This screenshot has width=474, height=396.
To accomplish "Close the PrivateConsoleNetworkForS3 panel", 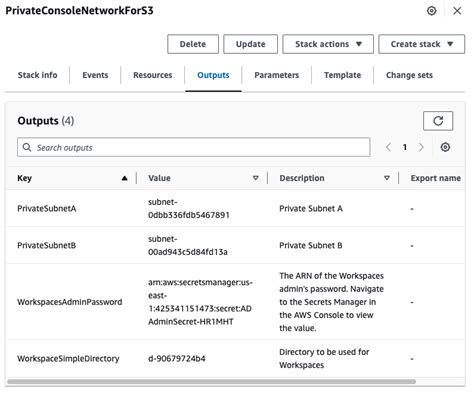I will (x=457, y=11).
